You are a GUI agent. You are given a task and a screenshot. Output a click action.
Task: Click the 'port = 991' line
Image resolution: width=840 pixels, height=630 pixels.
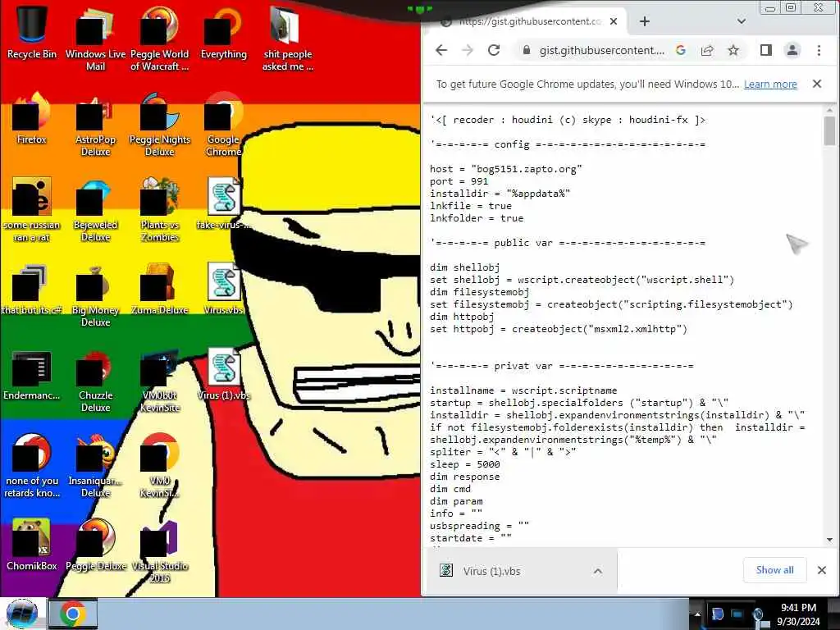[x=459, y=181]
